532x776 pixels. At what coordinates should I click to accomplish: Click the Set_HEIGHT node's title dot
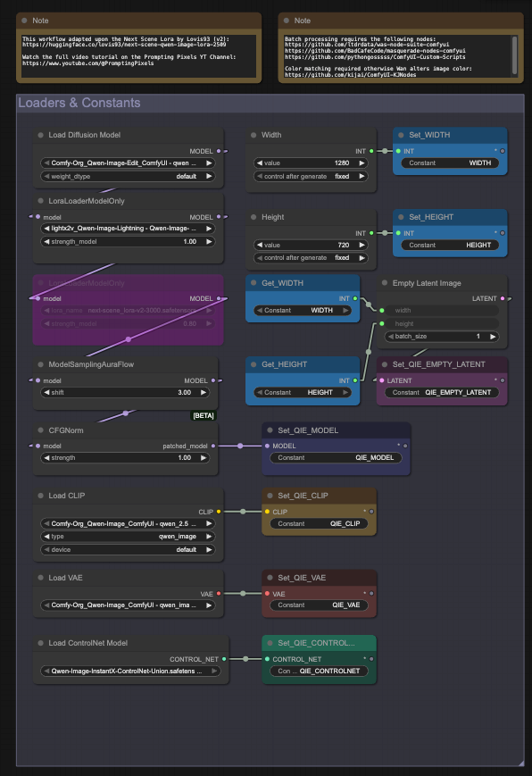401,217
